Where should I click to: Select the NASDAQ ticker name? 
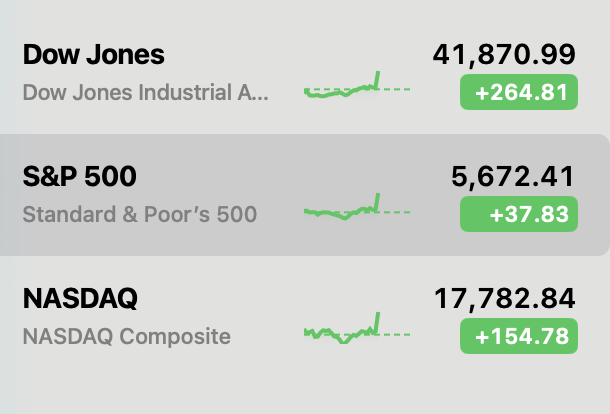pos(80,298)
